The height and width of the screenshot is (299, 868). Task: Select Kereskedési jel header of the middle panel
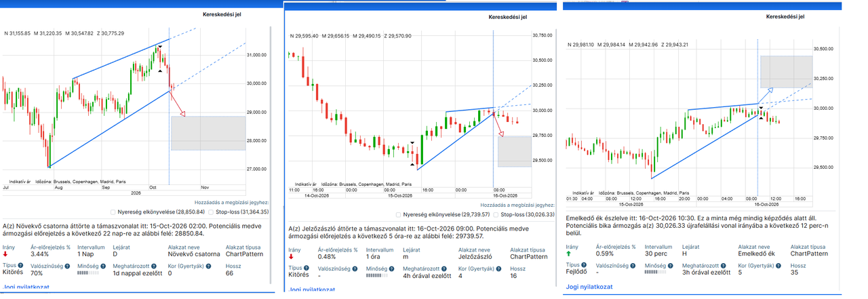click(x=509, y=18)
